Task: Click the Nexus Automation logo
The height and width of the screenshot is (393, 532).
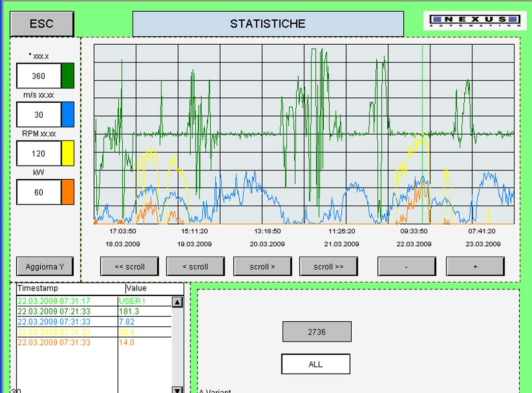Action: point(474,21)
